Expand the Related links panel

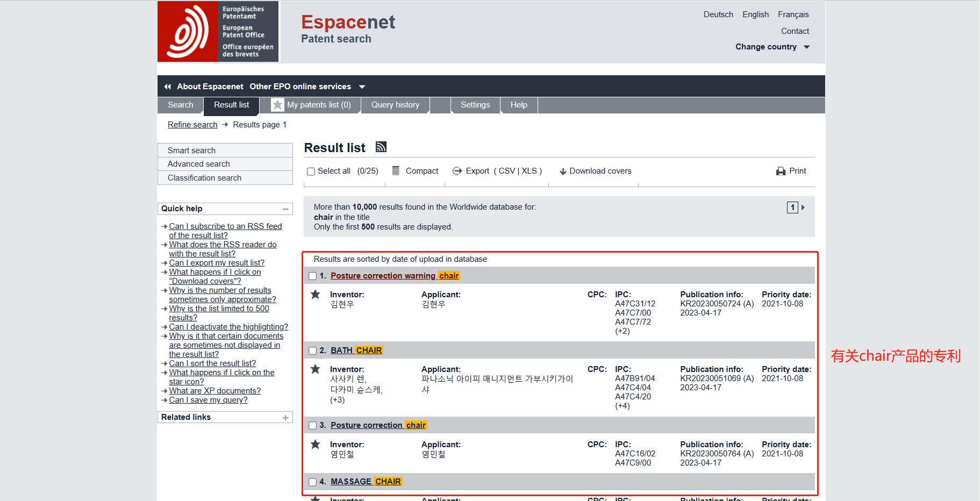pos(285,418)
